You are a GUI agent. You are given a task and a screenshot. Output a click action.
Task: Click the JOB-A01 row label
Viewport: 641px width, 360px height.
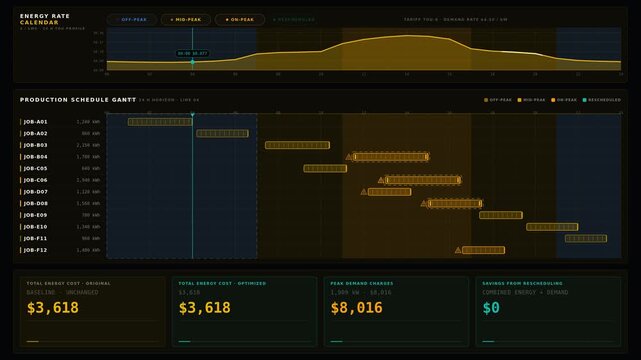click(x=35, y=122)
